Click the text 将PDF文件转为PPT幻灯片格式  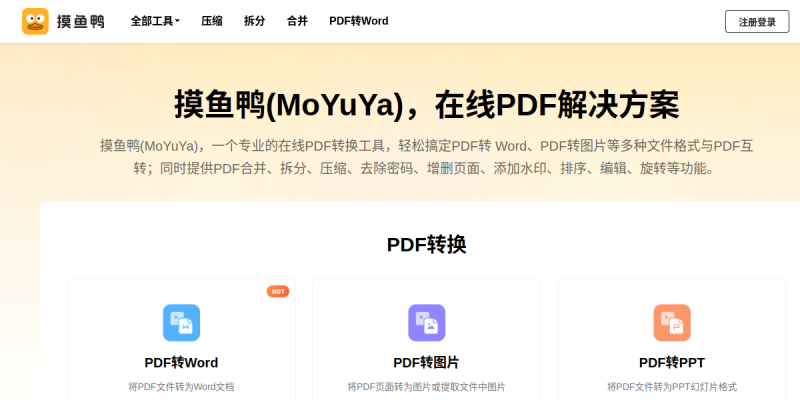[672, 387]
